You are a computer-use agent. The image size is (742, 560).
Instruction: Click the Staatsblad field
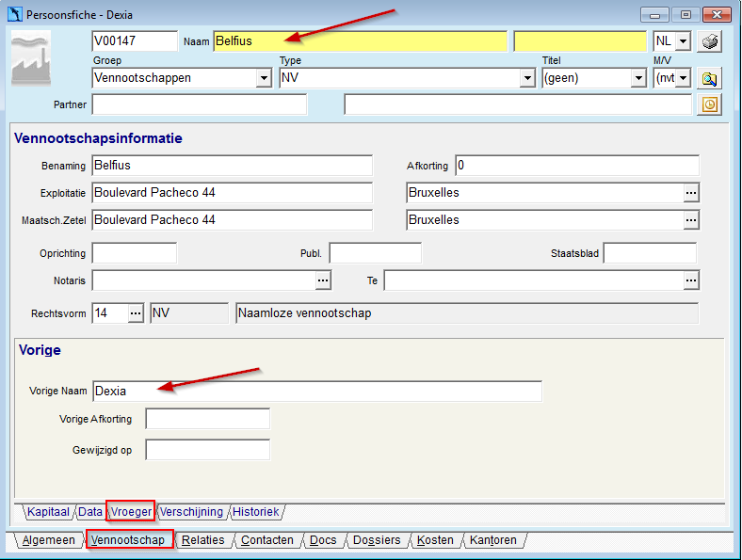[650, 253]
